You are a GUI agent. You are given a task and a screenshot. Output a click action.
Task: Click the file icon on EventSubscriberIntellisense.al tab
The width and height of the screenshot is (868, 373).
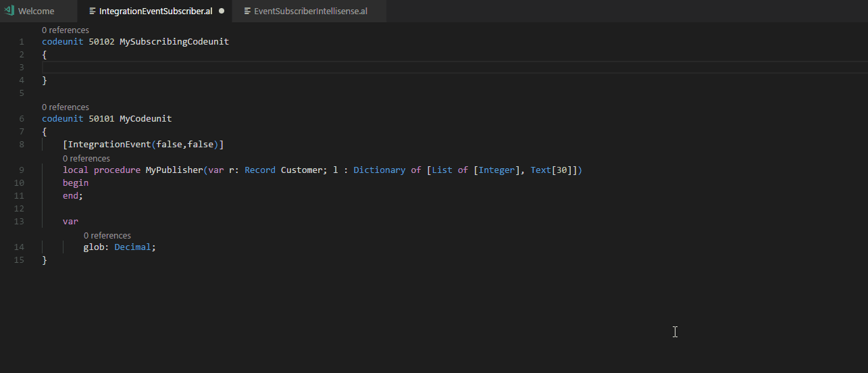[247, 11]
